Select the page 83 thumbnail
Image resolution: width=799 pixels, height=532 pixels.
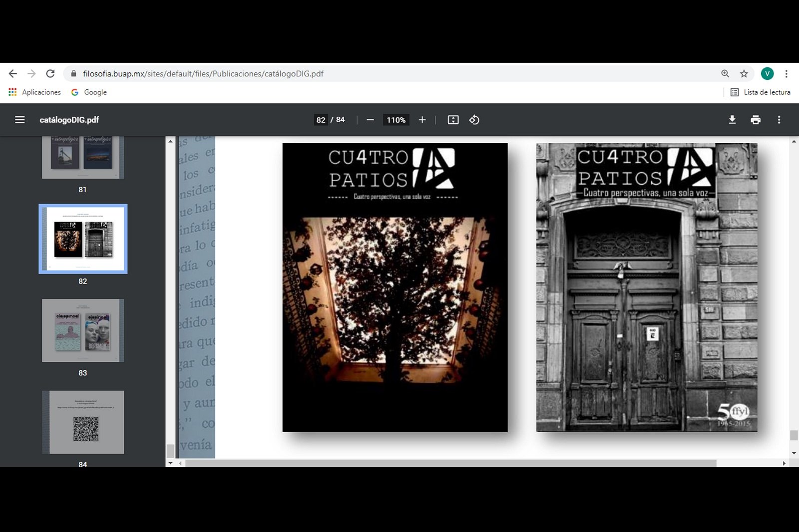(83, 330)
